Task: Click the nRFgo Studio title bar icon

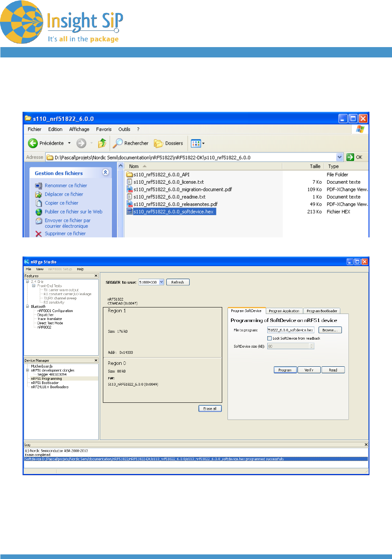Action: [27, 262]
